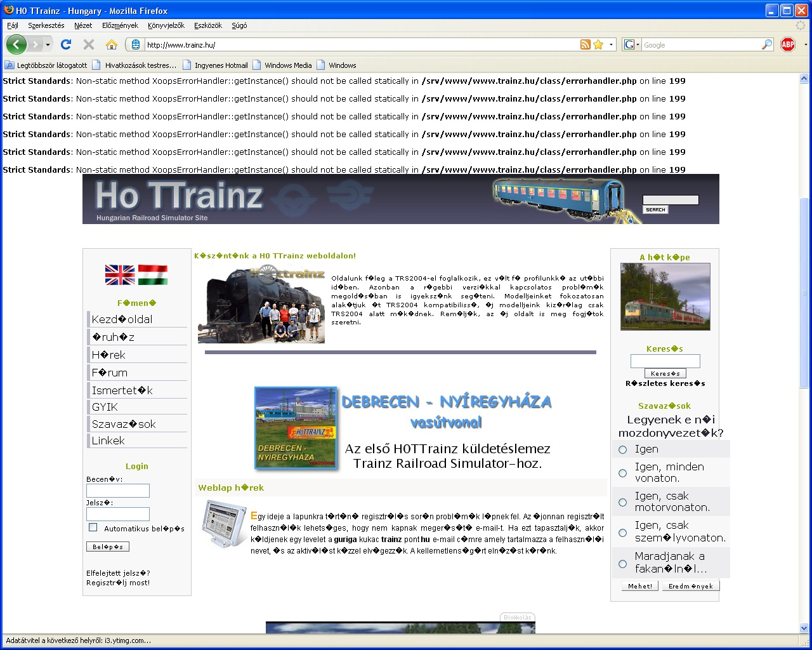Click the banner search text field
Viewport: 812px width, 650px height.
(671, 200)
